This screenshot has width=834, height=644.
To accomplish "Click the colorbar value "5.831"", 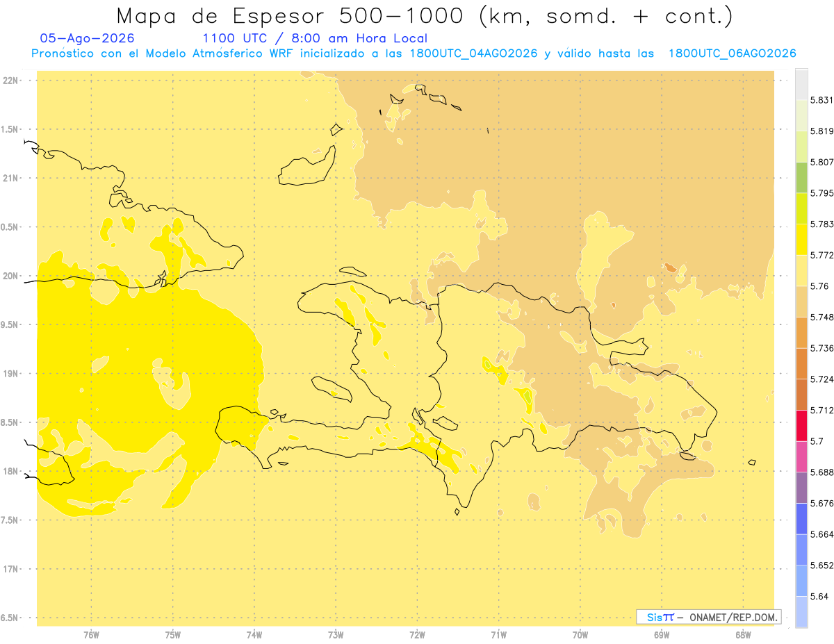I will tap(821, 100).
